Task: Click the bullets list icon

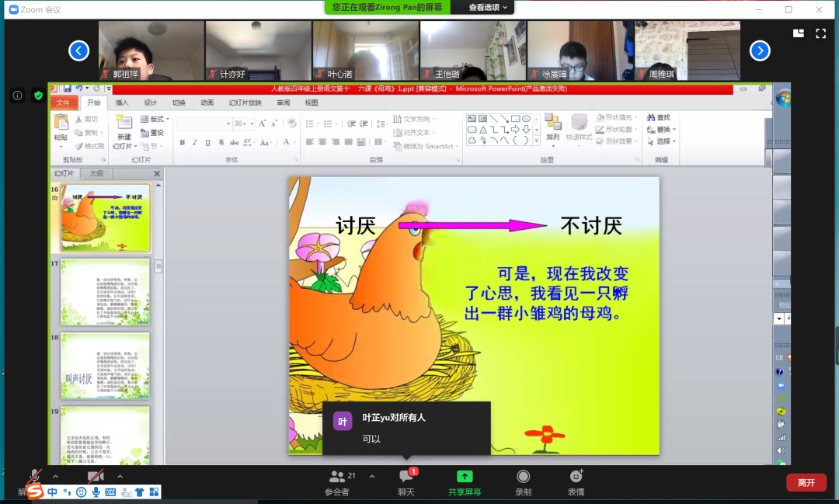Action: (310, 123)
